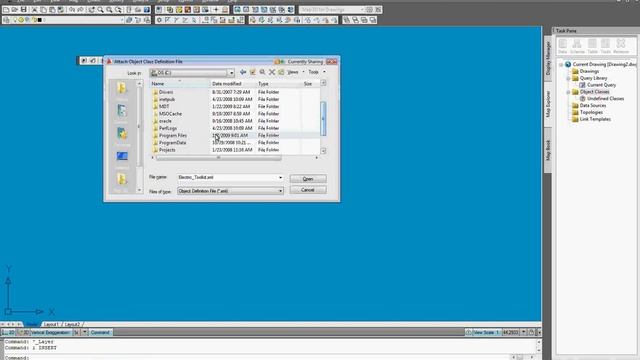Sort the file list by Date modified
Image resolution: width=640 pixels, height=360 pixels.
tap(233, 84)
